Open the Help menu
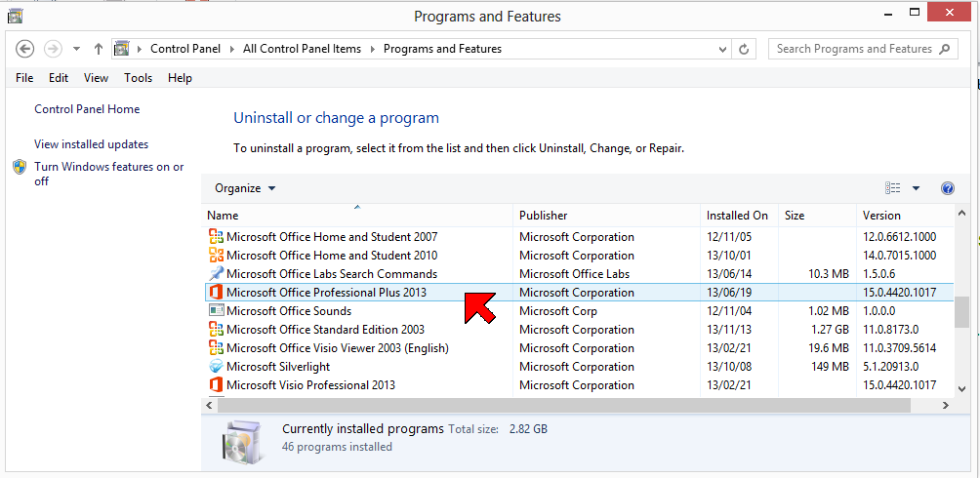This screenshot has width=980, height=478. [x=180, y=78]
